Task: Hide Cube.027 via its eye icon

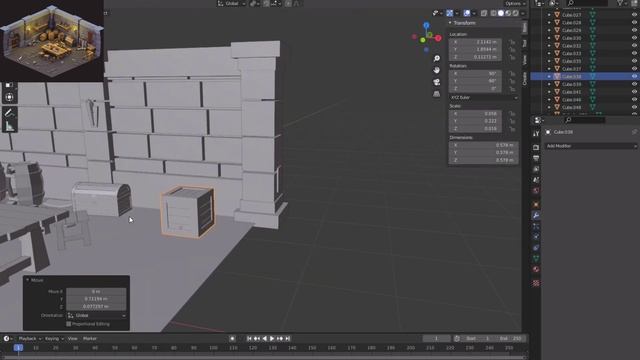Action: pos(634,15)
